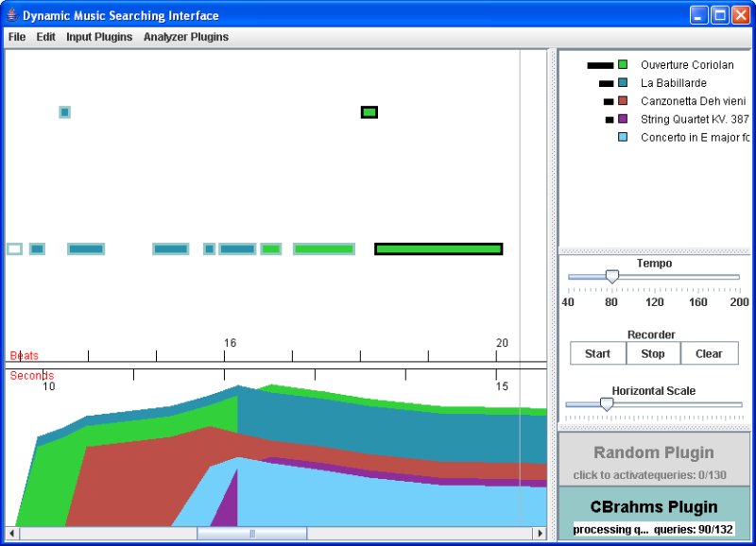Open the File menu
This screenshot has width=756, height=546.
17,37
